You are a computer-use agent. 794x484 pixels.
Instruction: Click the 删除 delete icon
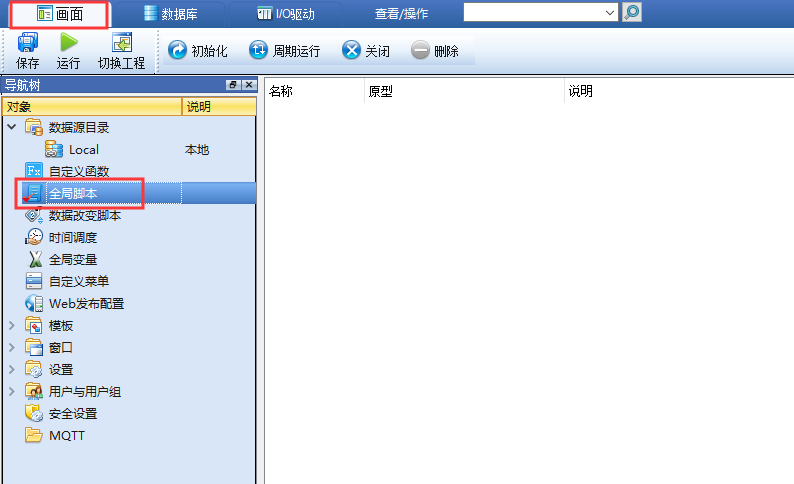point(420,50)
